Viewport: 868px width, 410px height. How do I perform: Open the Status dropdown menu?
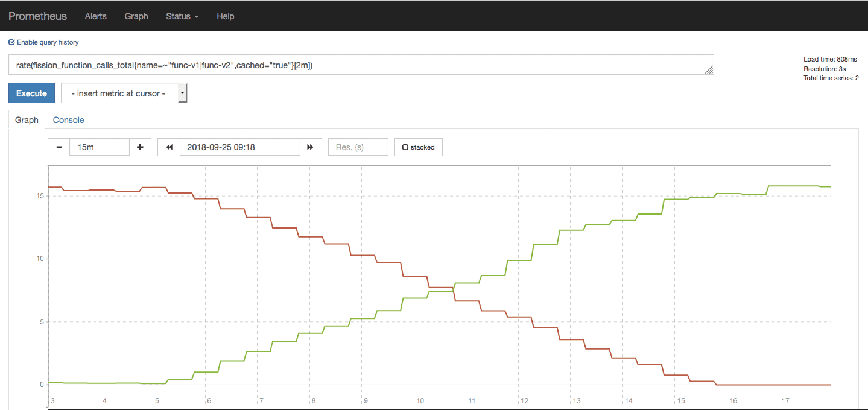coord(182,16)
